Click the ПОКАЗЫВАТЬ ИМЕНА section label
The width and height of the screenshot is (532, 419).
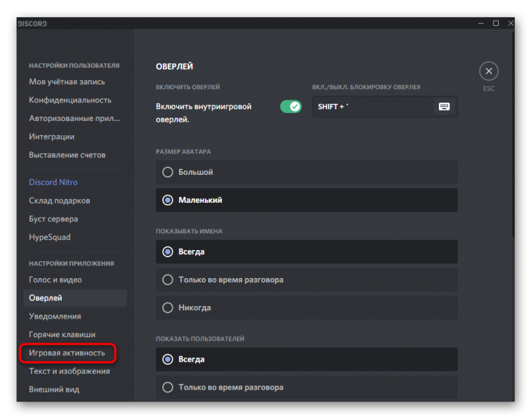click(x=189, y=231)
